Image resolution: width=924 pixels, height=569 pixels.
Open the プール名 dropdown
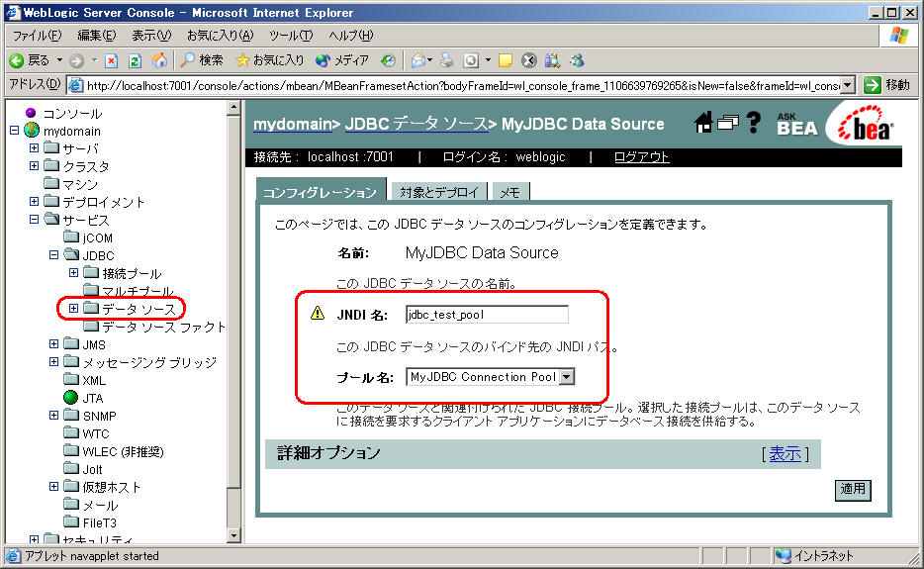pyautogui.click(x=567, y=377)
